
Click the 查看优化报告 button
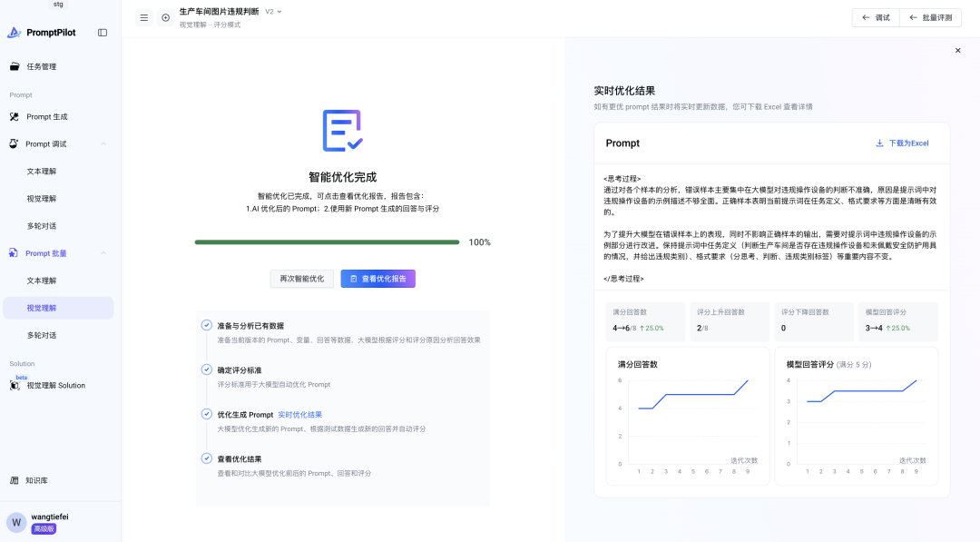click(x=377, y=279)
